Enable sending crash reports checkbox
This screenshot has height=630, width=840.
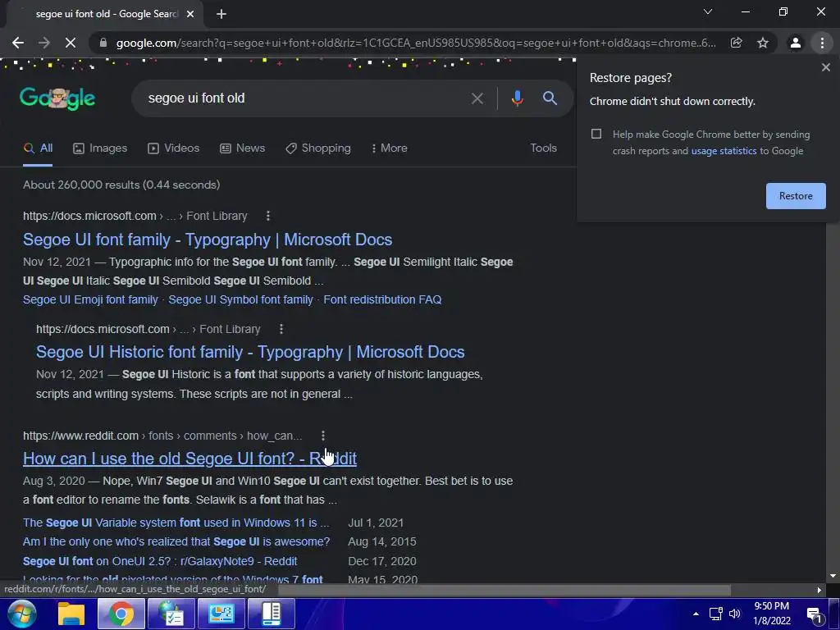coord(596,134)
